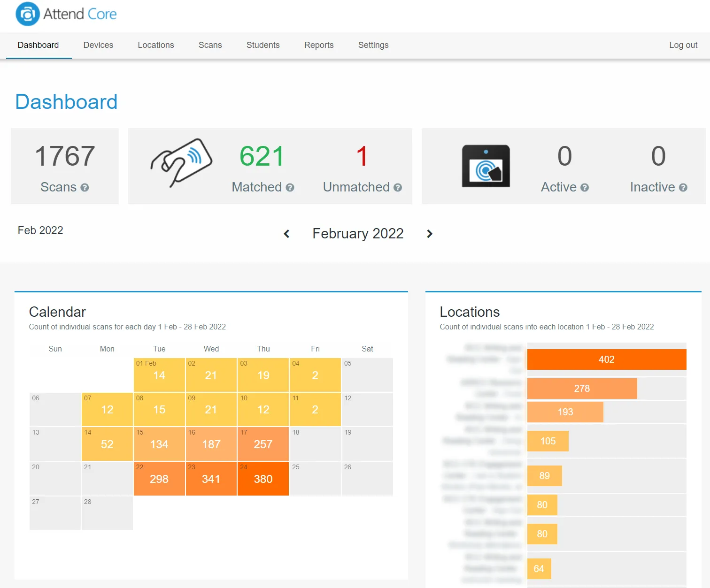Click the 0 Inactive devices count

pyautogui.click(x=658, y=156)
